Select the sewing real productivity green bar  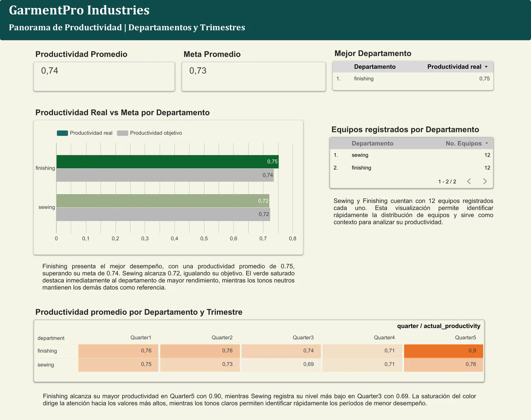point(163,201)
